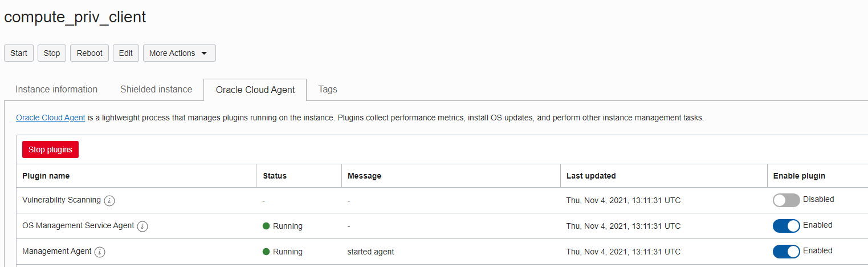Screen dimensions: 868x267
Task: Open the More Actions dropdown
Action: (x=179, y=53)
